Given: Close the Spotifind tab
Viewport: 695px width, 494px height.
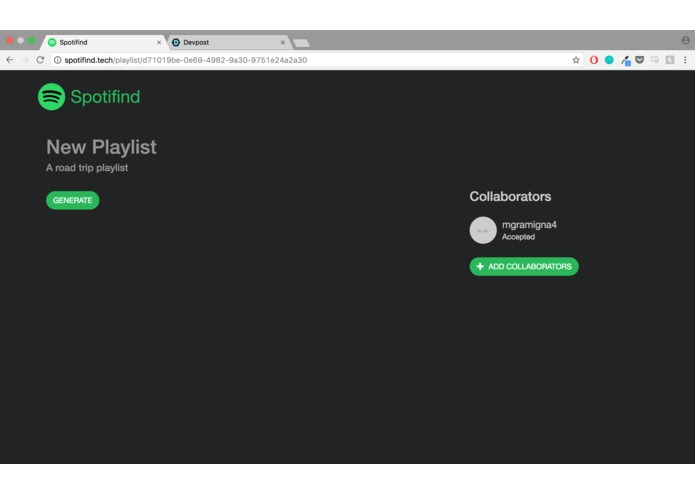Looking at the screenshot, I should [x=159, y=43].
